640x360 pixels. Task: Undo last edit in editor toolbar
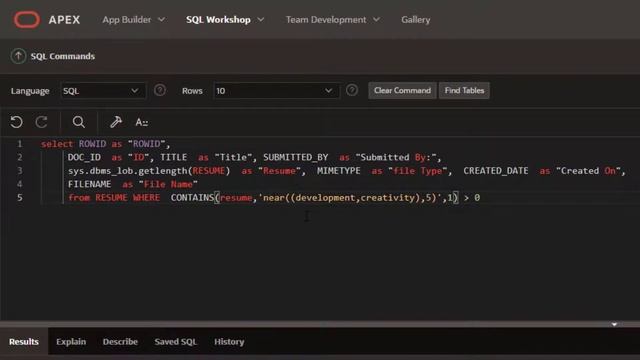[x=16, y=122]
